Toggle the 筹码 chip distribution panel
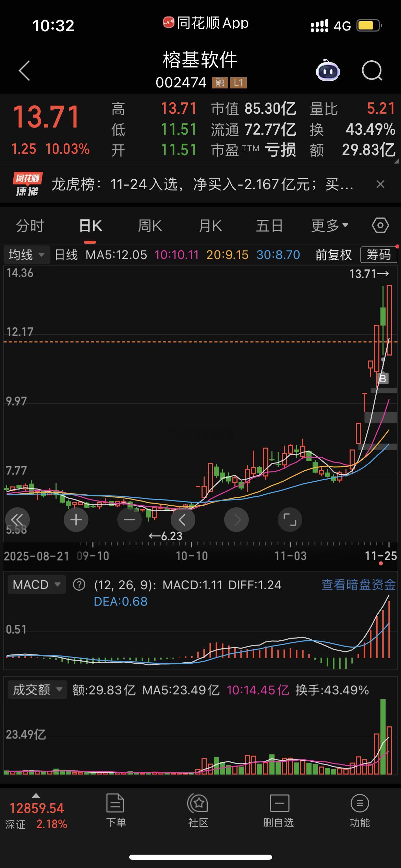 coord(378,255)
